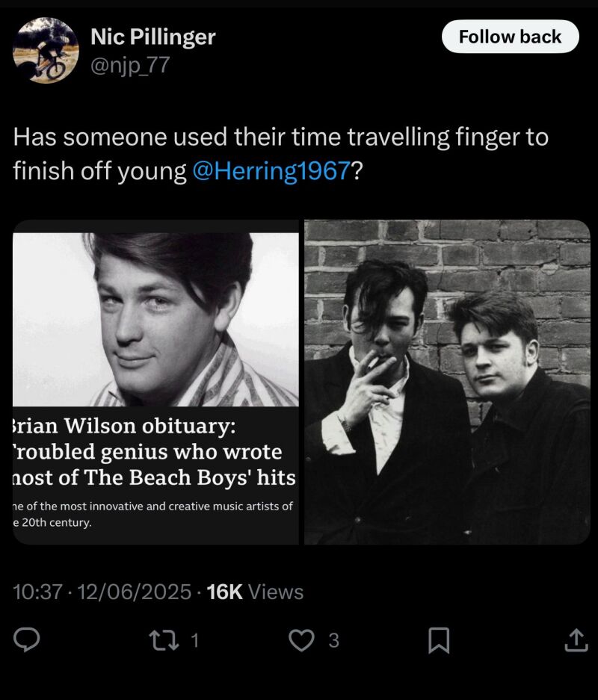Viewport: 598px width, 700px height.
Task: Tap the reply speech bubble icon
Action: (27, 639)
